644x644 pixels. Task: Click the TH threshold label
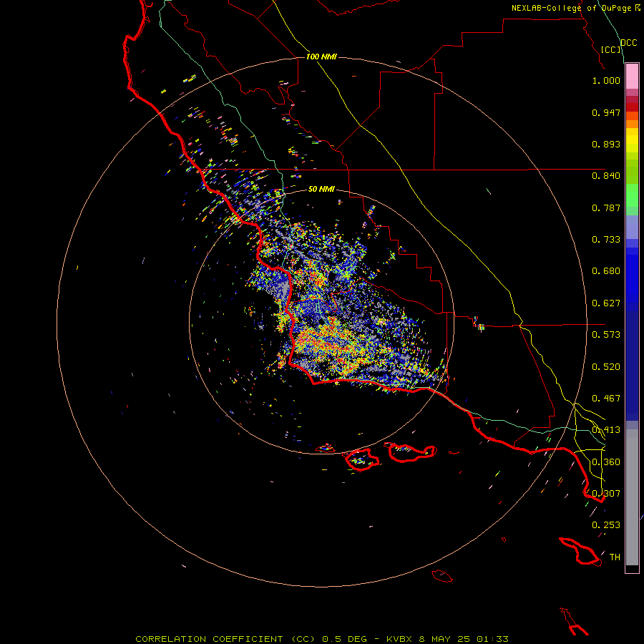(x=615, y=557)
